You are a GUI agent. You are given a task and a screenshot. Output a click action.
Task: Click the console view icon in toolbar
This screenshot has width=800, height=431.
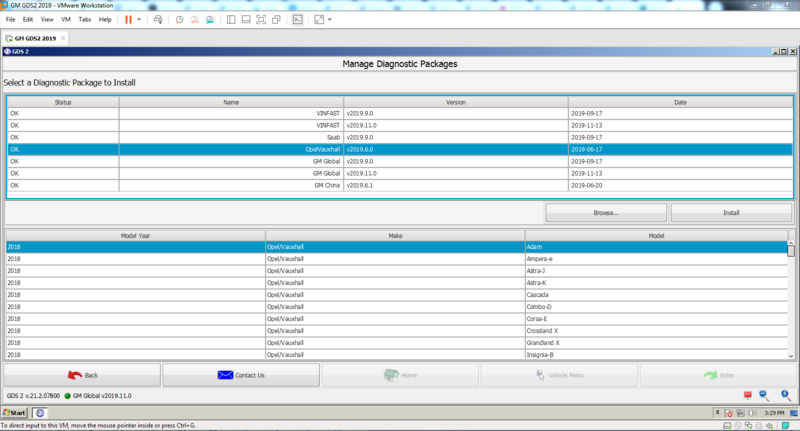(296, 19)
